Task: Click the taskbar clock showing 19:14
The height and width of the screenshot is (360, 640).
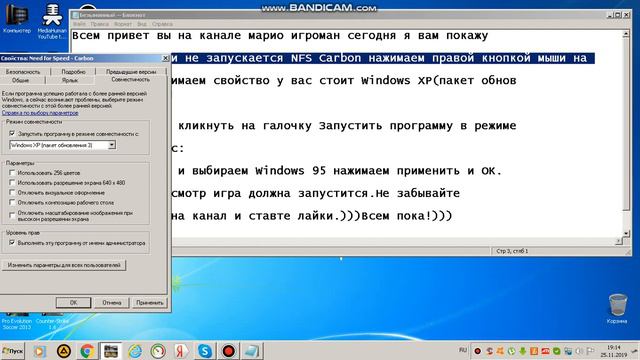Action: [613, 351]
